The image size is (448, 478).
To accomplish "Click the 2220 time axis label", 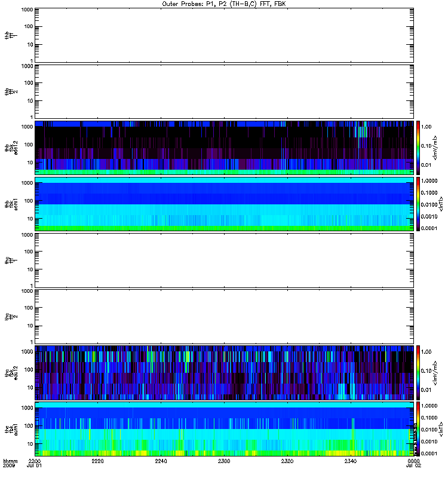I will coord(97,461).
